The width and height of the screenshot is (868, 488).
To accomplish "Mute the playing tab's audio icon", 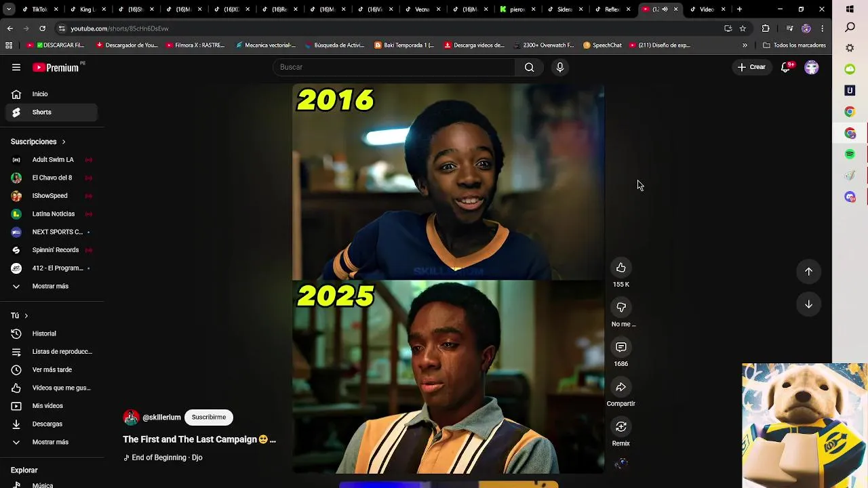I will tap(665, 9).
